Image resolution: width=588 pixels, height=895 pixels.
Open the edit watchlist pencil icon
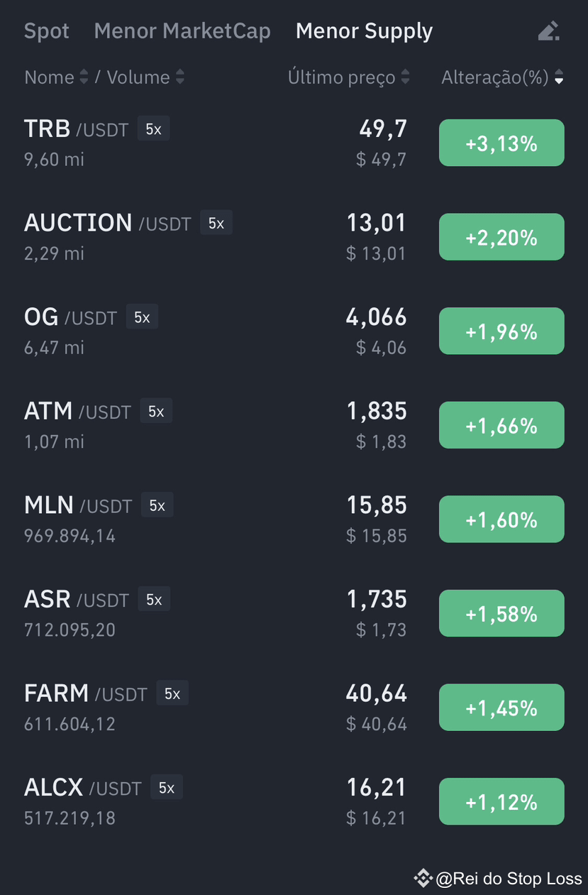548,31
